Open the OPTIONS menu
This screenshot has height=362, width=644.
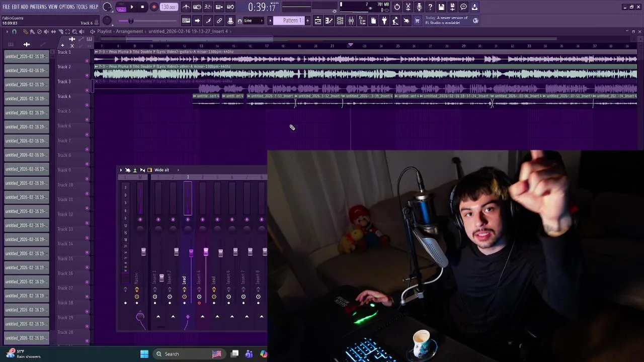(x=67, y=7)
